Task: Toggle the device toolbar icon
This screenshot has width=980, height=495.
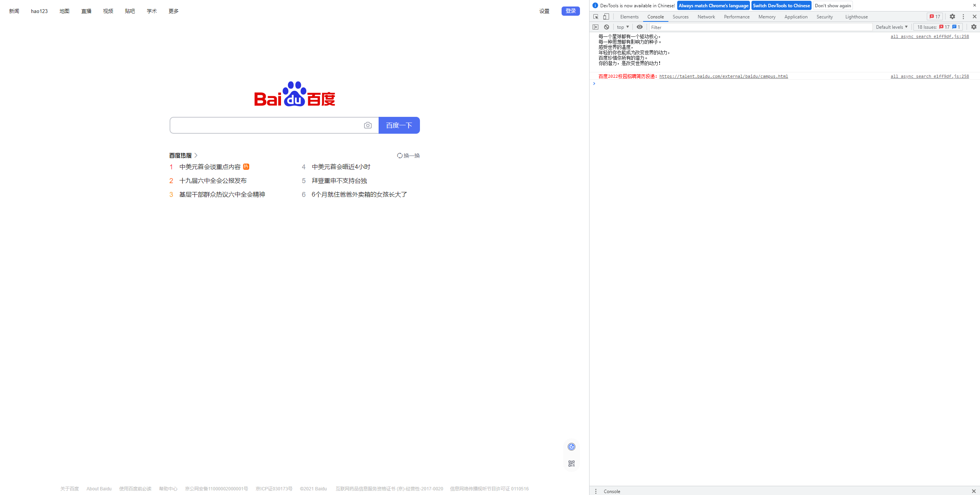Action: [606, 16]
